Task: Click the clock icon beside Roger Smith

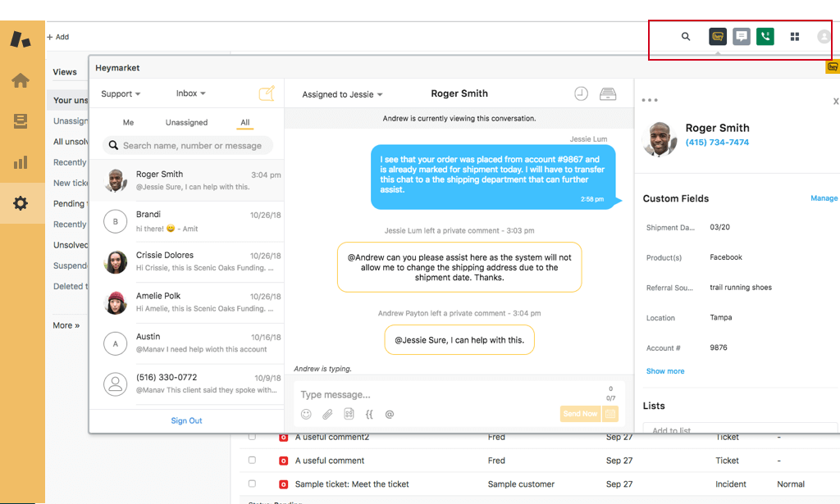Action: pyautogui.click(x=581, y=94)
